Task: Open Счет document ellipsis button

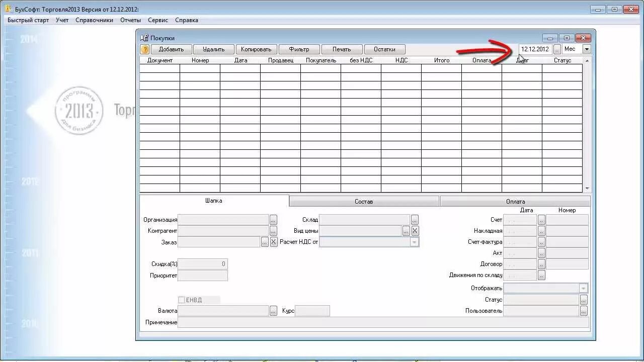Action: click(541, 220)
